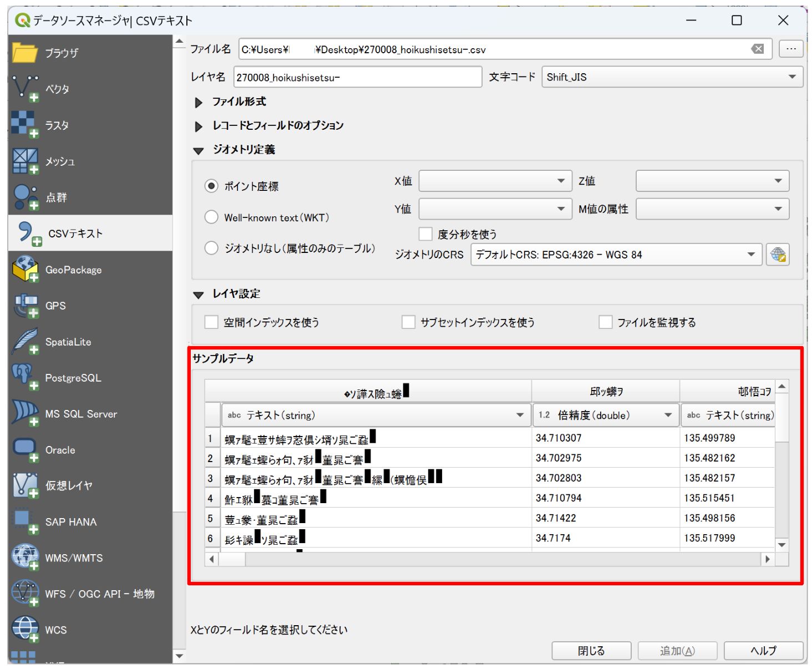Open the CRS selector globe button
The image size is (812, 669).
click(778, 255)
